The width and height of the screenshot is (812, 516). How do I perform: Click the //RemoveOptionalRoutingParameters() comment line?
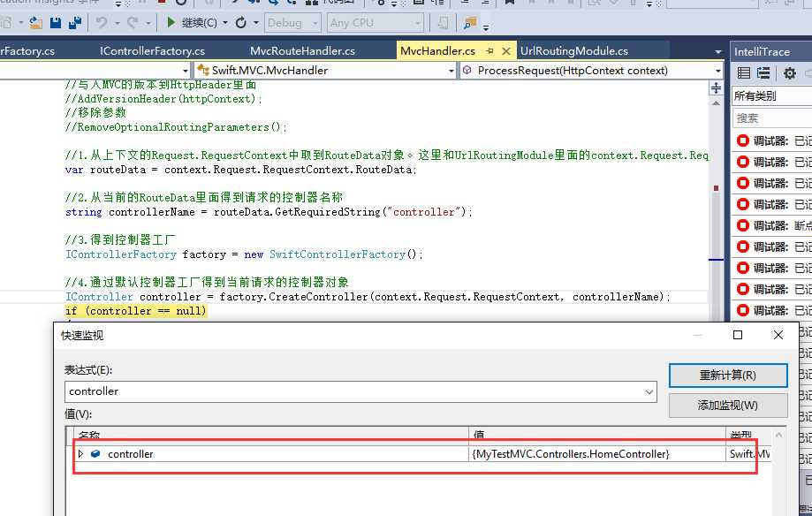pyautogui.click(x=176, y=127)
